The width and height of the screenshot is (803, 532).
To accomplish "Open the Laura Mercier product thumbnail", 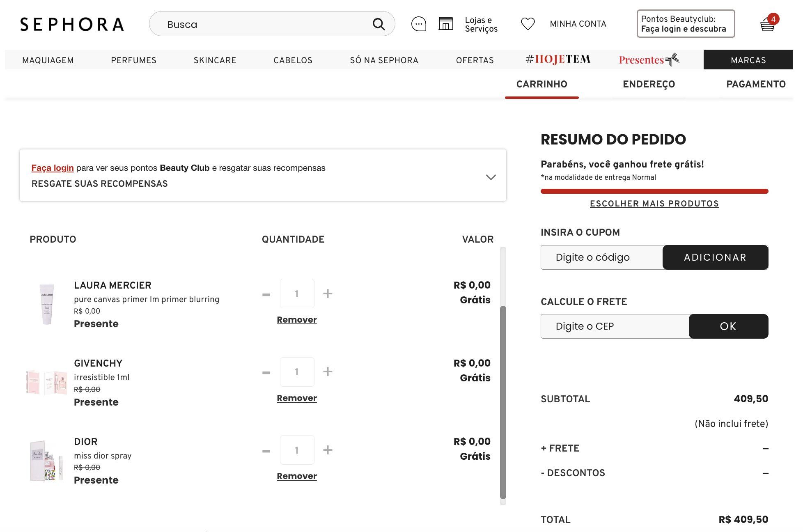I will (x=46, y=304).
